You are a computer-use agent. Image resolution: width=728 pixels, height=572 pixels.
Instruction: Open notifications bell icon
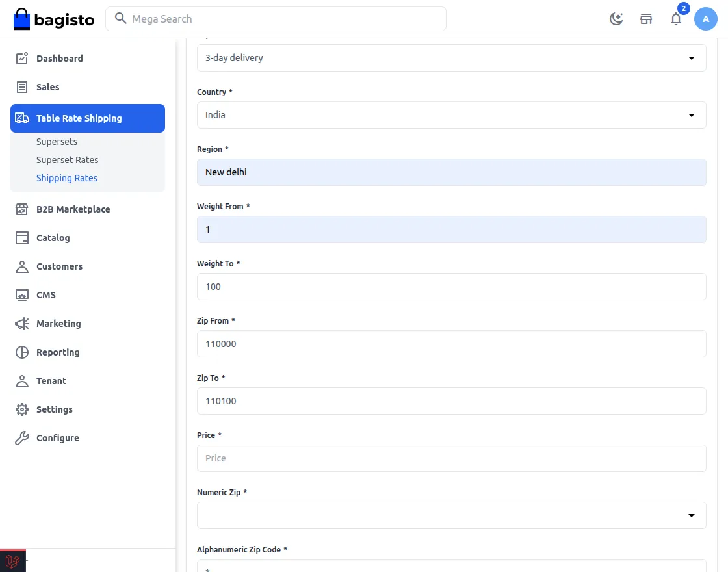coord(676,19)
